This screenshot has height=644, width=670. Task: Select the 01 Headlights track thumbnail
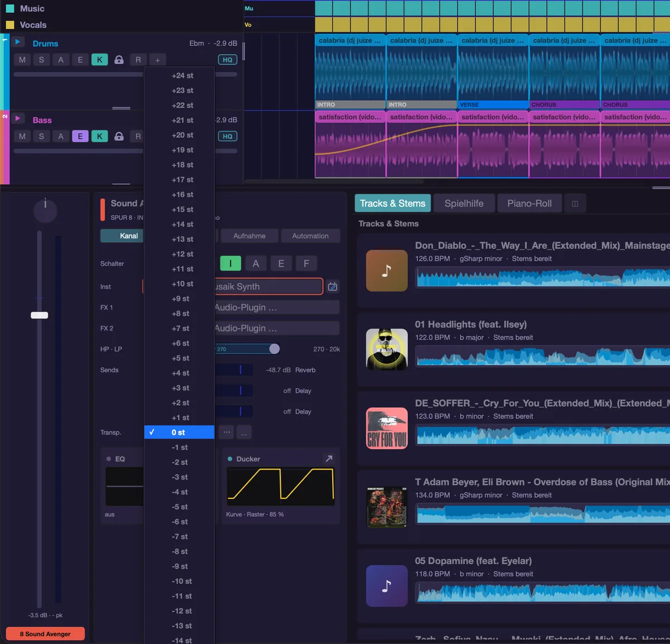387,349
